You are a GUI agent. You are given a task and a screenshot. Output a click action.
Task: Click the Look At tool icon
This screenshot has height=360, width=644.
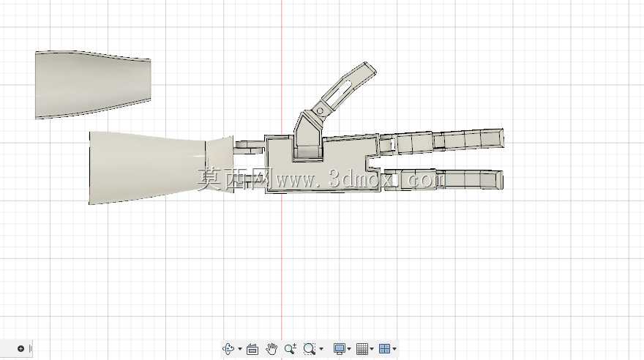[252, 349]
